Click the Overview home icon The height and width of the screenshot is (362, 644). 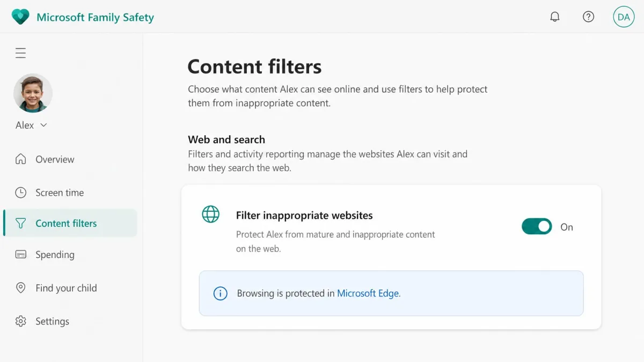21,159
